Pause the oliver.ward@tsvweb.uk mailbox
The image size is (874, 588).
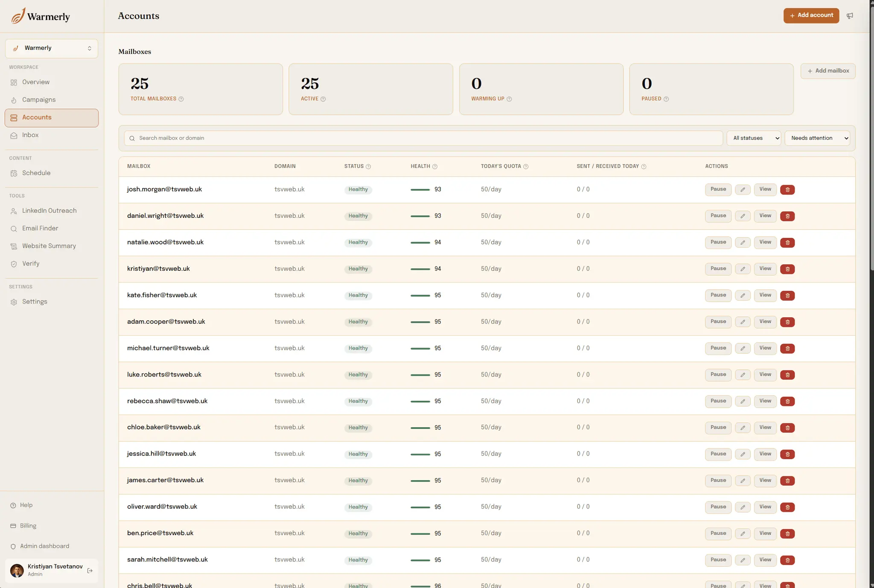[718, 507]
